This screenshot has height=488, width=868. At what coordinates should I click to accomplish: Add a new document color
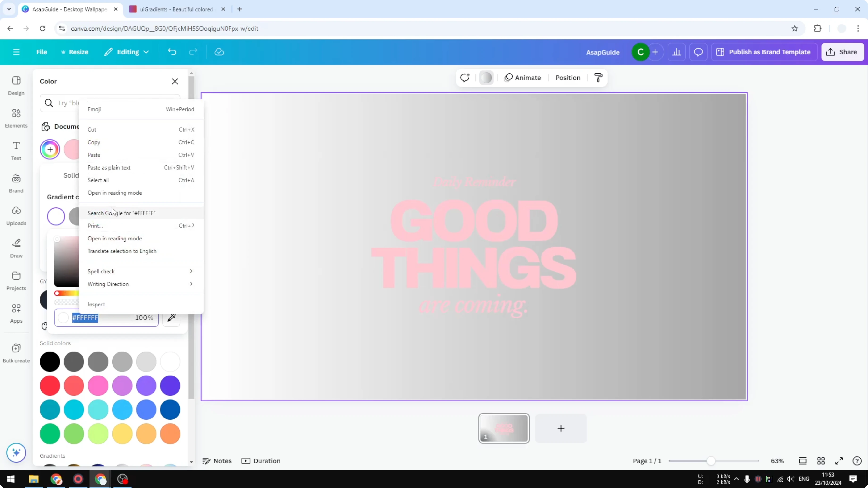coord(50,149)
